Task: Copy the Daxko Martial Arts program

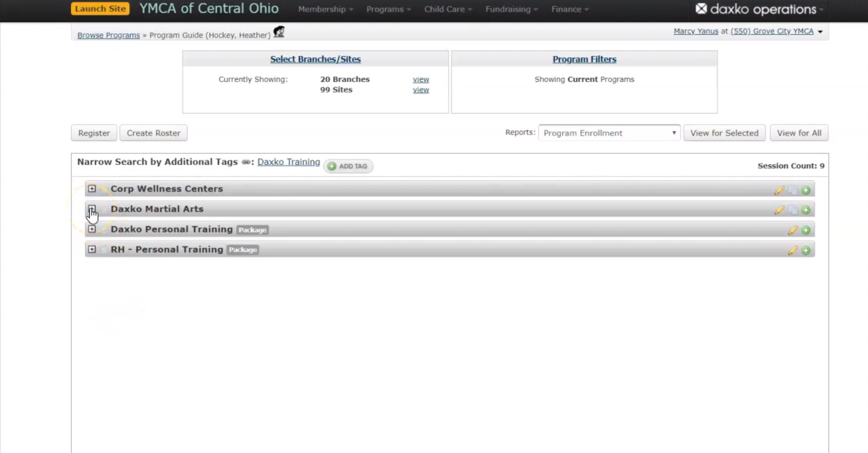Action: tap(793, 210)
